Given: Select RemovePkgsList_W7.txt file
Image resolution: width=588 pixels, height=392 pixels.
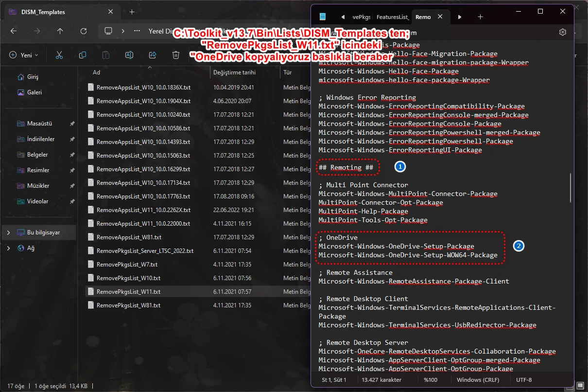Looking at the screenshot, I should tap(127, 265).
